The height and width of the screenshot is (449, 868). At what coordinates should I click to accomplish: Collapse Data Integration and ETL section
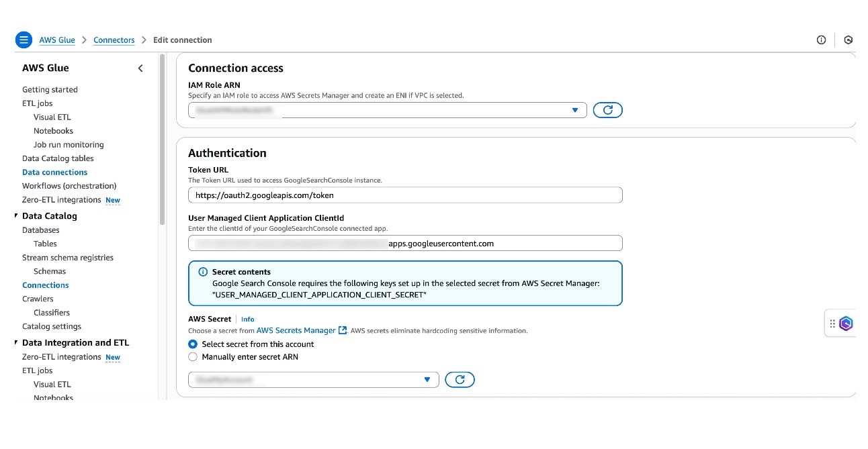(x=16, y=343)
